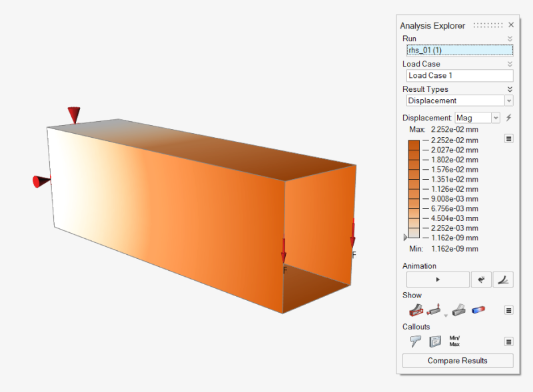Click the blue-red contour display icon

[478, 309]
